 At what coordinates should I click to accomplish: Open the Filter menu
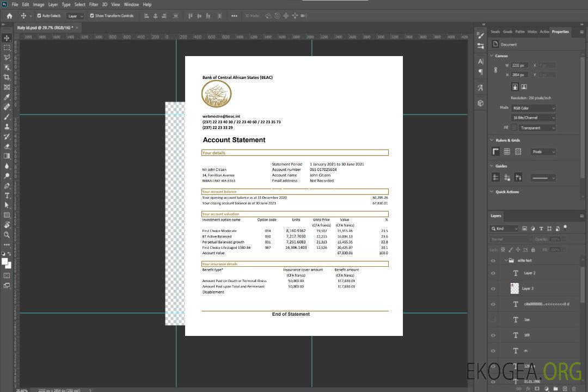point(94,4)
